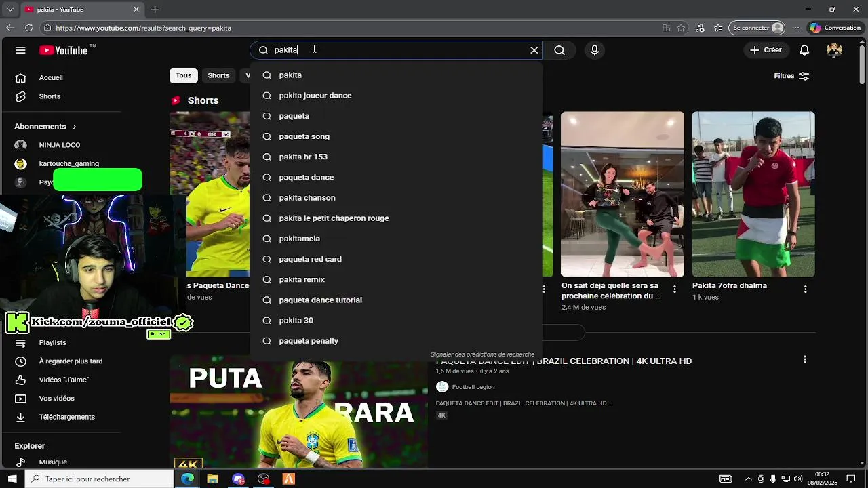Run search with the magnifier button
The height and width of the screenshot is (488, 868).
(559, 50)
